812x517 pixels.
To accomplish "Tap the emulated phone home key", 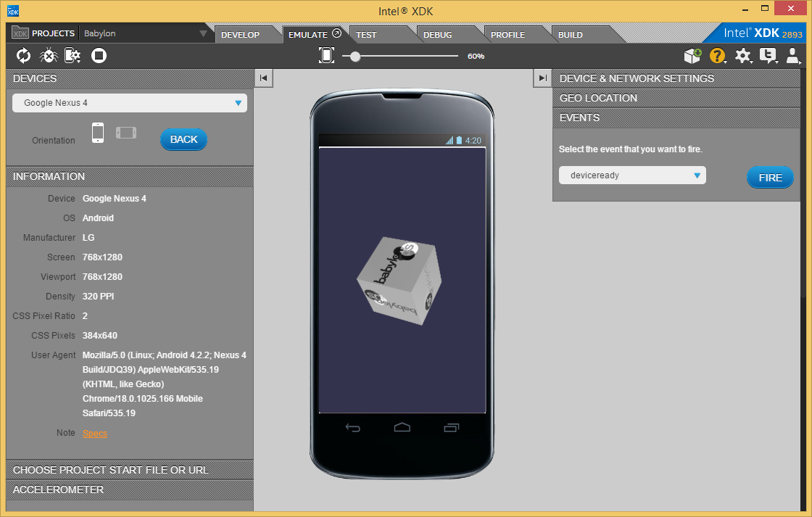I will (402, 427).
